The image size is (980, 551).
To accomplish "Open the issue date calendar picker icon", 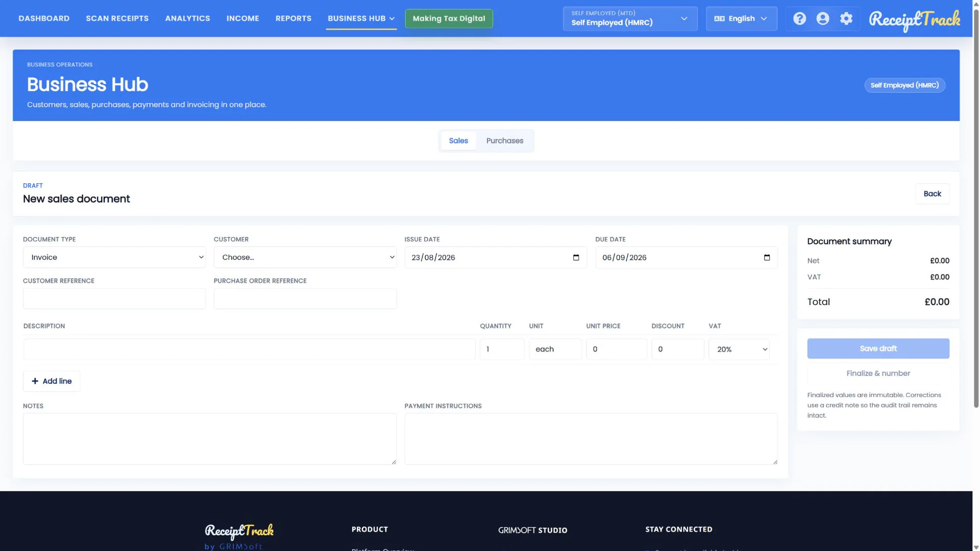I will (576, 258).
